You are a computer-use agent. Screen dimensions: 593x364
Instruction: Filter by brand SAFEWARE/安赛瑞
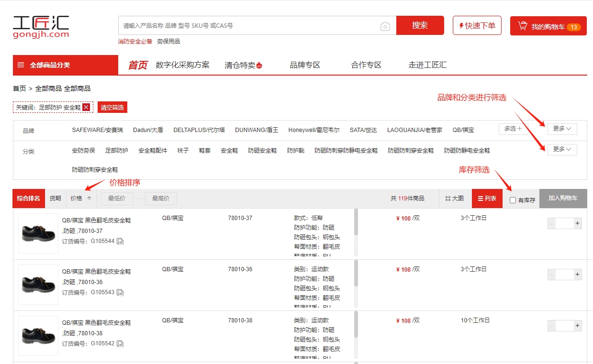click(x=97, y=130)
